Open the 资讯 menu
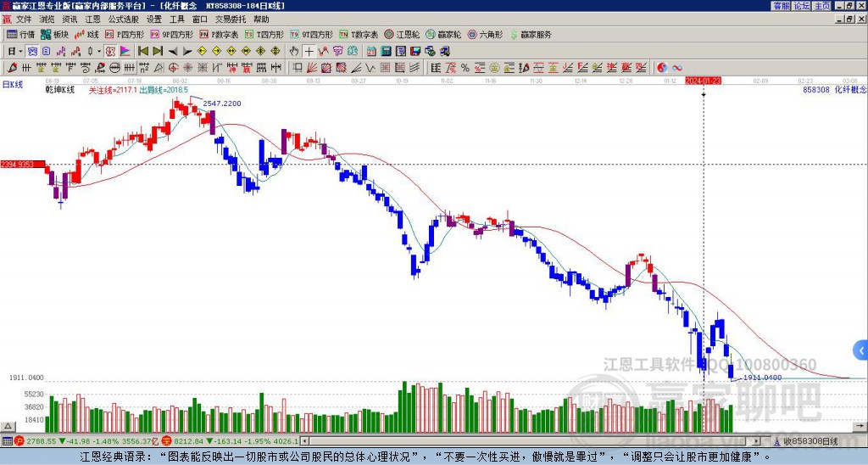The width and height of the screenshot is (868, 465). point(70,20)
